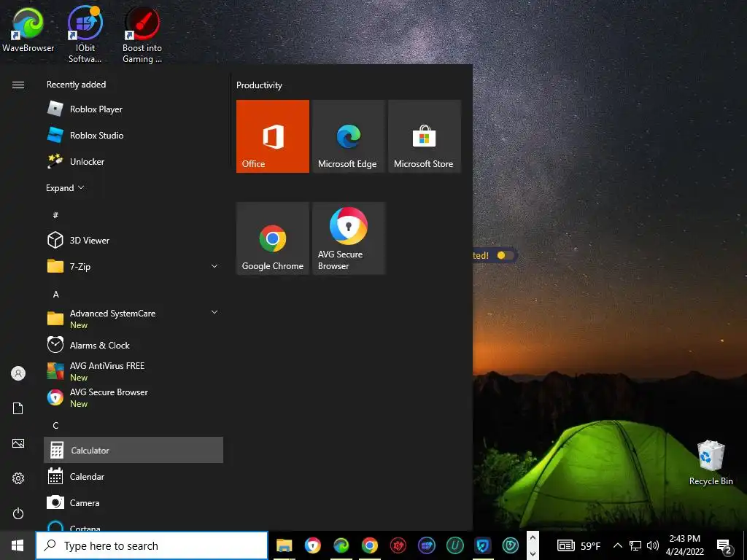This screenshot has height=560, width=747.
Task: Open the Calculator app
Action: [x=133, y=450]
